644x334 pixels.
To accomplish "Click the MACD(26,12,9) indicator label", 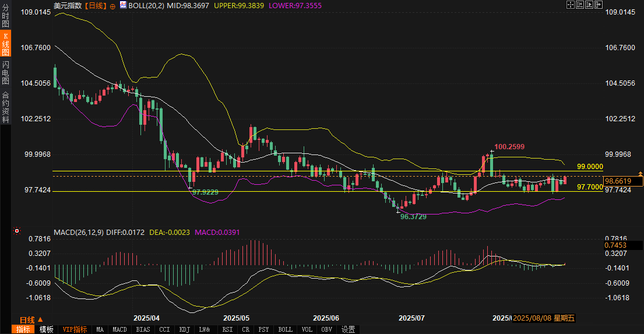I will (x=79, y=233).
